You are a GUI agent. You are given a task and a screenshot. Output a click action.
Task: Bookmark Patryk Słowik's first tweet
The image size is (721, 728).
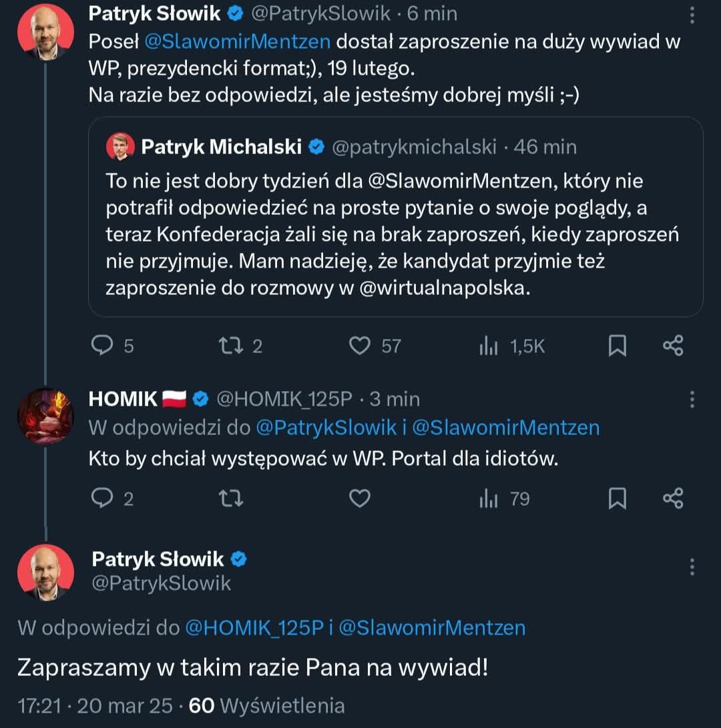click(x=618, y=345)
